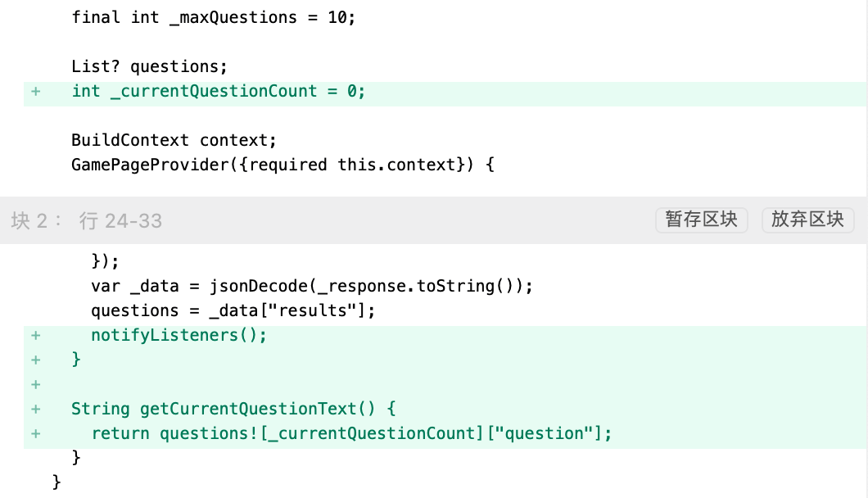The height and width of the screenshot is (498, 868).
Task: Click the plus marker beside the added closing brace
Action: coord(35,360)
